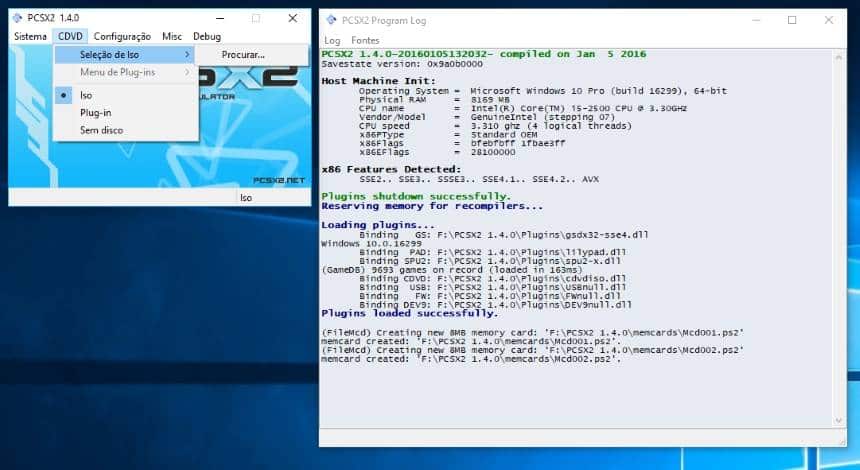Click the Iso status bar field
The width and height of the screenshot is (860, 470).
click(x=273, y=197)
